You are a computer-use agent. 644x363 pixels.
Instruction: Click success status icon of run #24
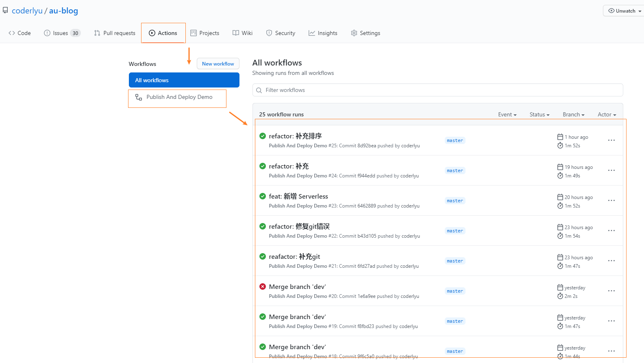click(x=263, y=166)
